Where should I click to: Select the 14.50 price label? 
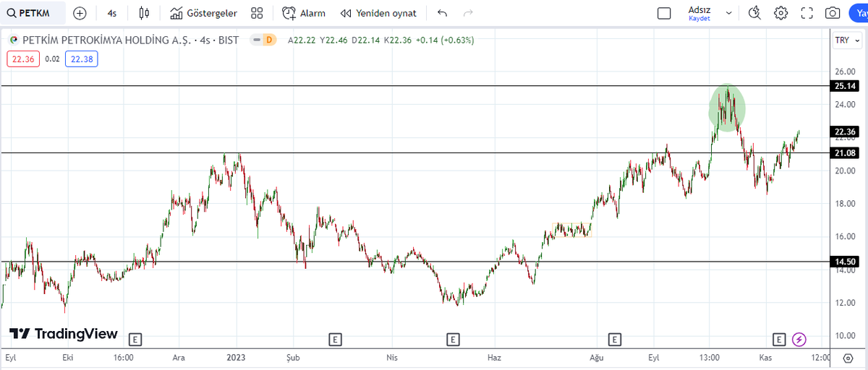click(845, 262)
